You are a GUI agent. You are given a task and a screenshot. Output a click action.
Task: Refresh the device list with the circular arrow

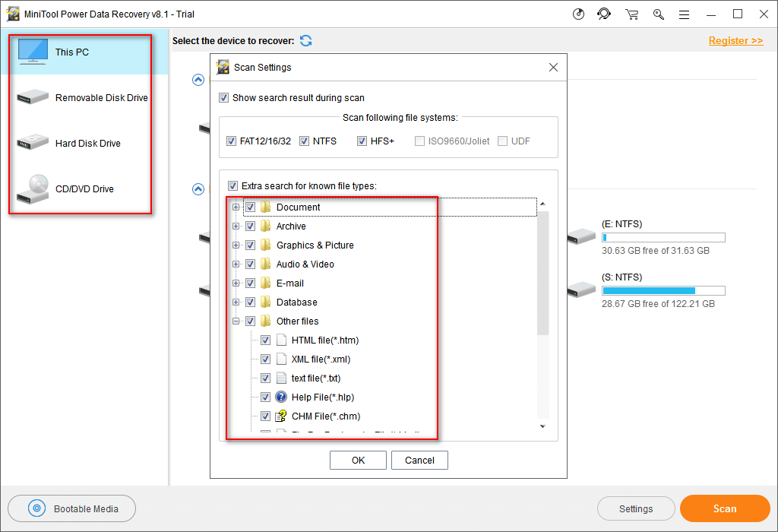click(305, 41)
